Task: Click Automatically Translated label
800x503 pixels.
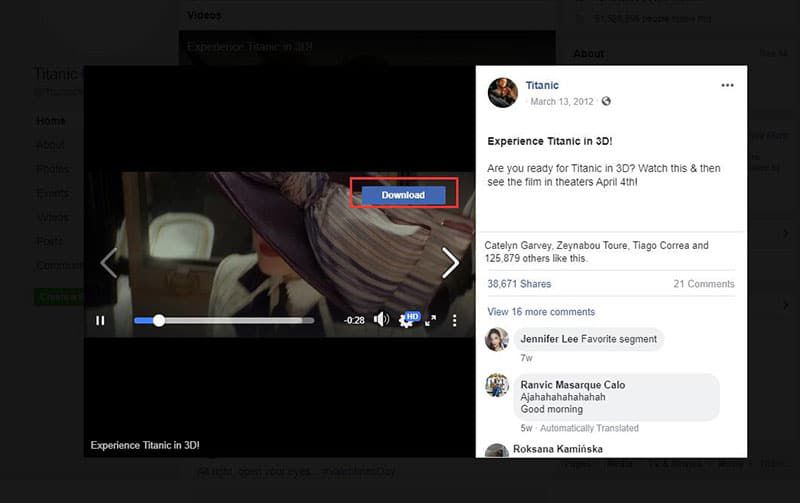Action: pyautogui.click(x=589, y=428)
